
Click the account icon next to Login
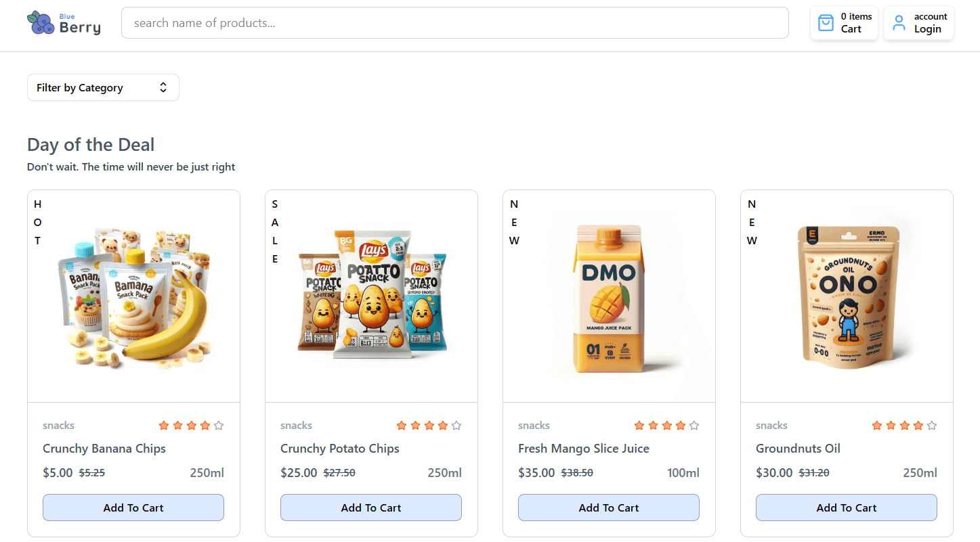(x=899, y=22)
